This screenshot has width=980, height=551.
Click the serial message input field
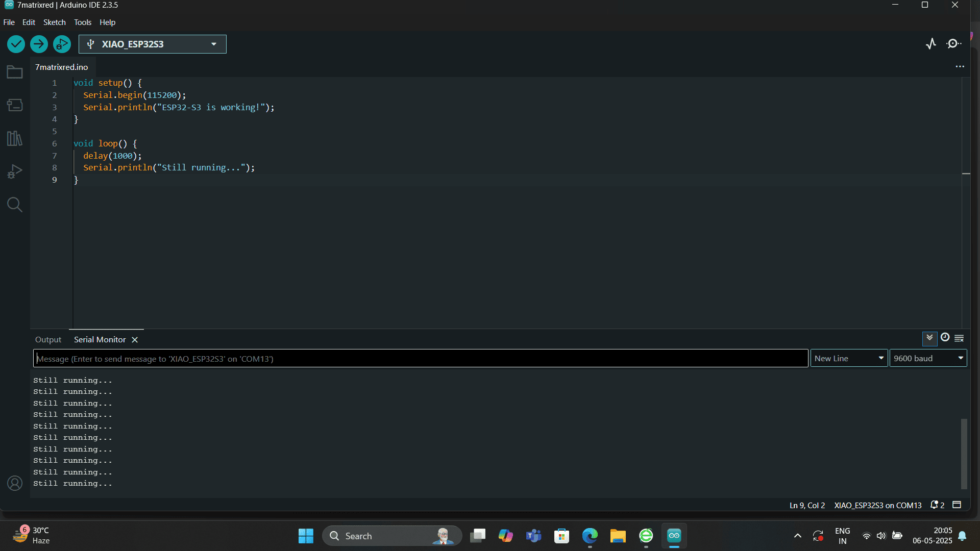[421, 359]
